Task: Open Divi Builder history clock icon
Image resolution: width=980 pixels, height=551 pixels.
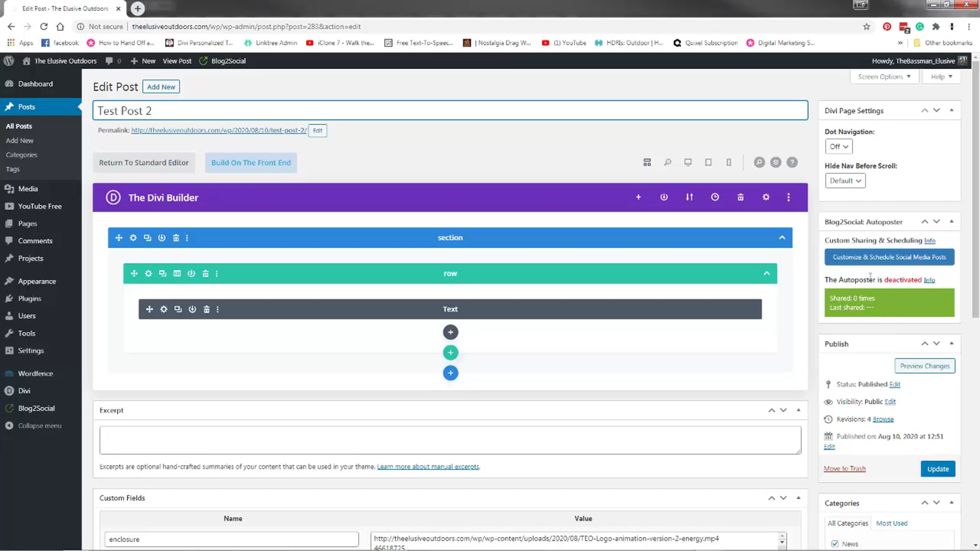Action: point(715,197)
